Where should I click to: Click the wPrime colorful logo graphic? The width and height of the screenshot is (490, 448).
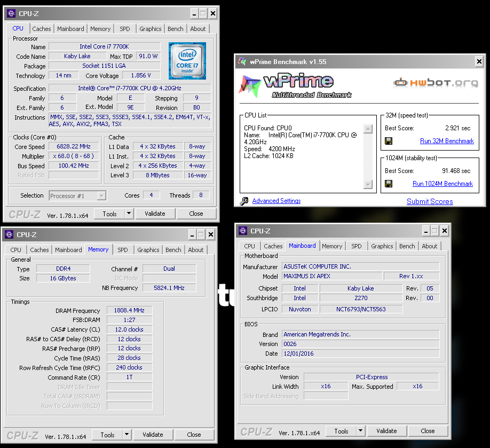coord(250,86)
